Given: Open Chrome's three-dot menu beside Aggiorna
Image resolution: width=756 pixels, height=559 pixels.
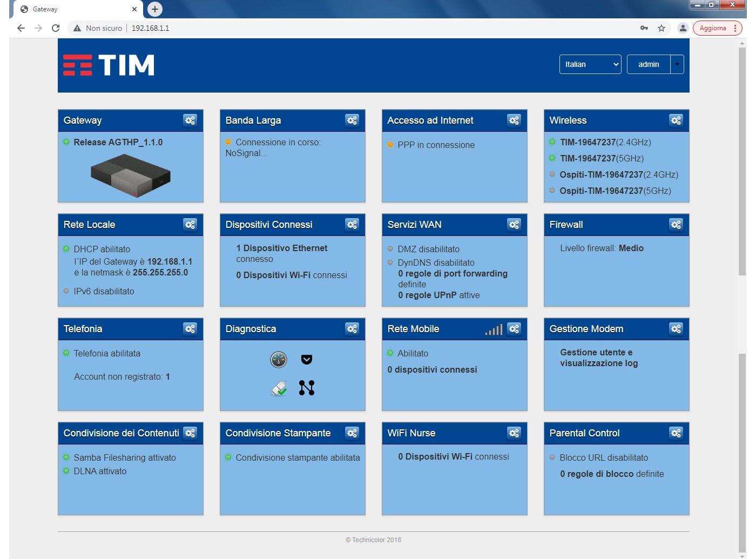Looking at the screenshot, I should point(735,28).
